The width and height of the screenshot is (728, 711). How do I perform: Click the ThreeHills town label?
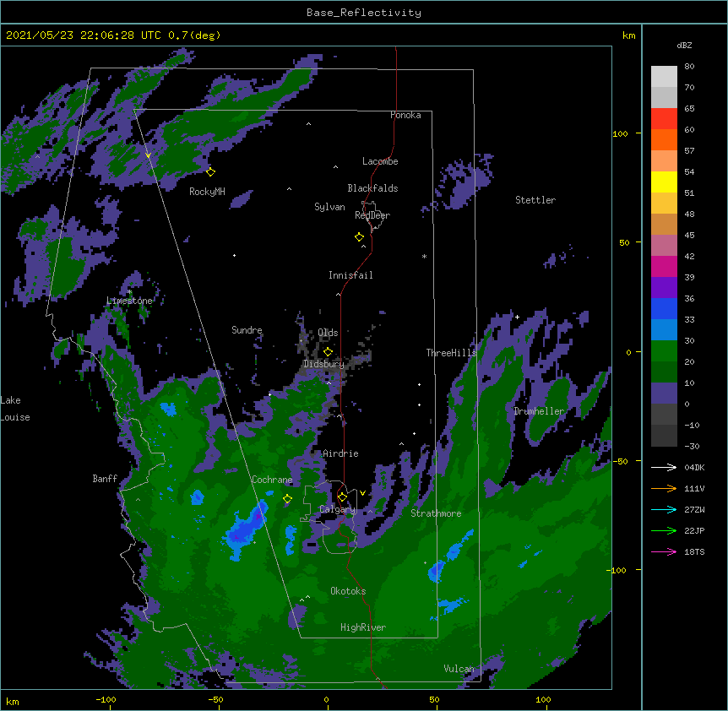coord(452,353)
